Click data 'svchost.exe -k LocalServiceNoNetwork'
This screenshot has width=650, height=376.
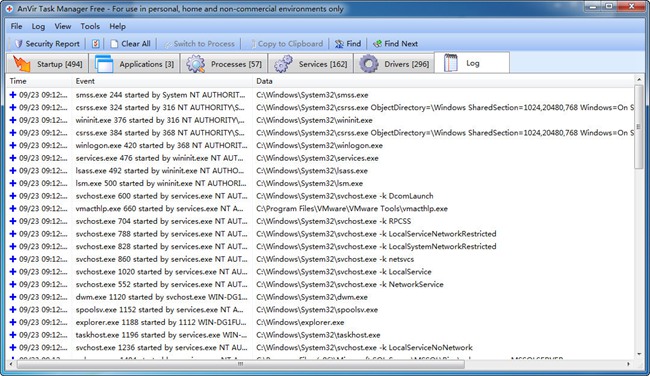[364, 347]
